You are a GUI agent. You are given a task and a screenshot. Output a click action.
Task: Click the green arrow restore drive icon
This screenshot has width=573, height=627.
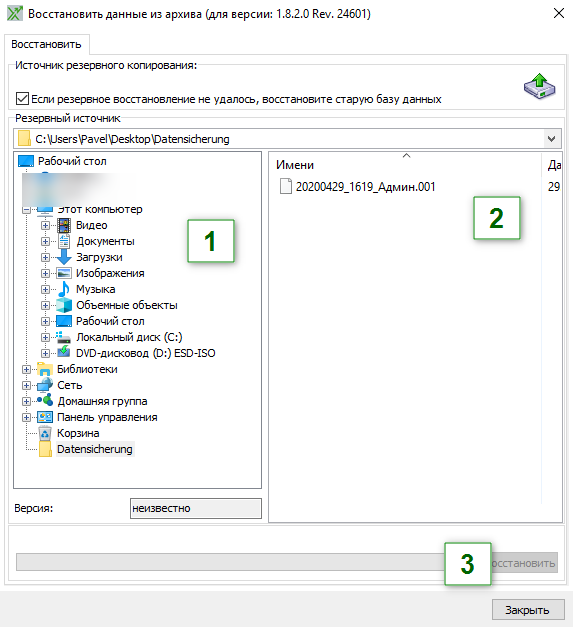pos(539,86)
